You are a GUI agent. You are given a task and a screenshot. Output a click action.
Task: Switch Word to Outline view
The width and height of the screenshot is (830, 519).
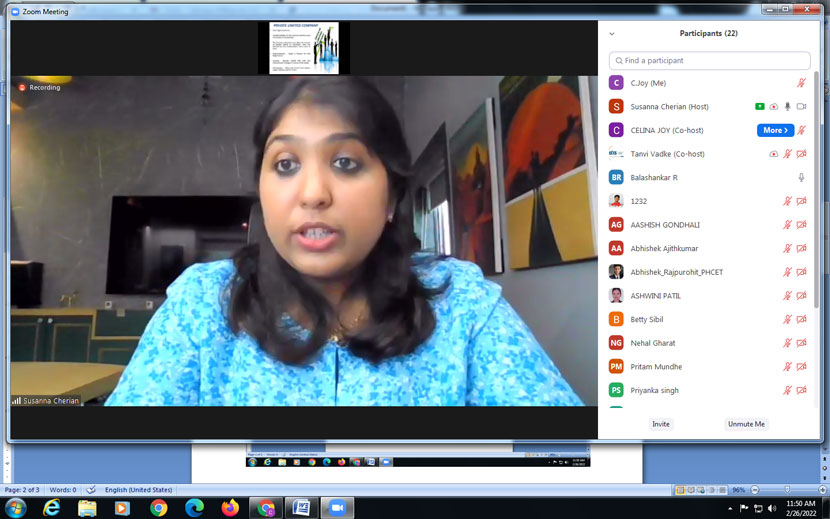click(712, 490)
